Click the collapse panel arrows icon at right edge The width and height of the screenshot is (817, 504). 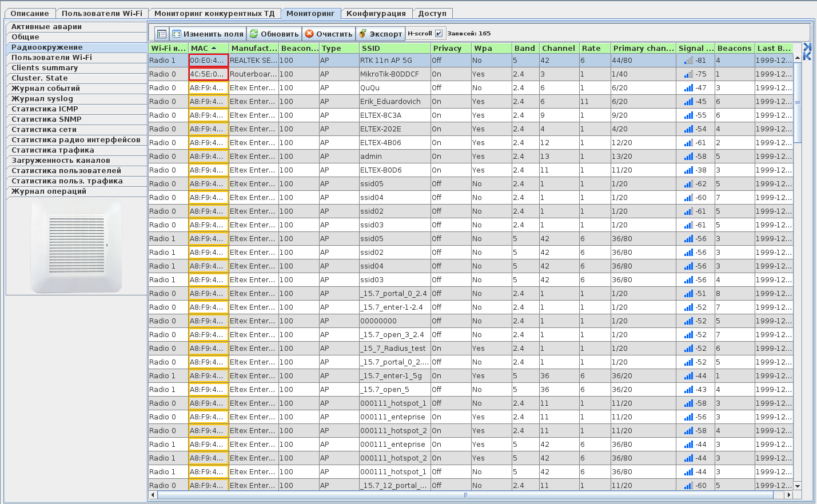807,51
